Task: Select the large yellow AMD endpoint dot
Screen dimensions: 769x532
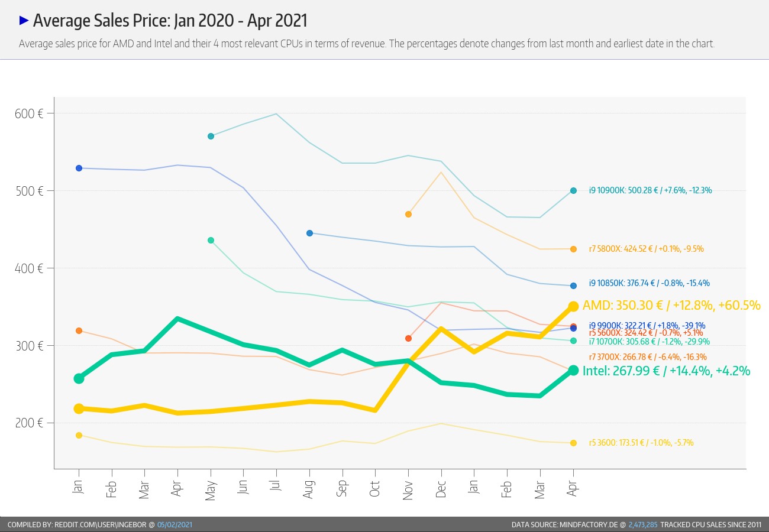Action: (573, 306)
